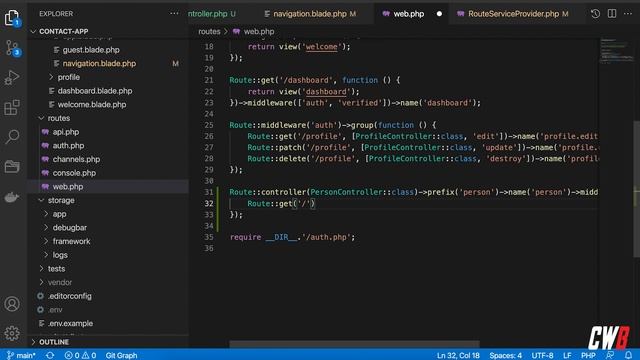
Task: Switch to the controller.php tab
Action: pos(212,14)
